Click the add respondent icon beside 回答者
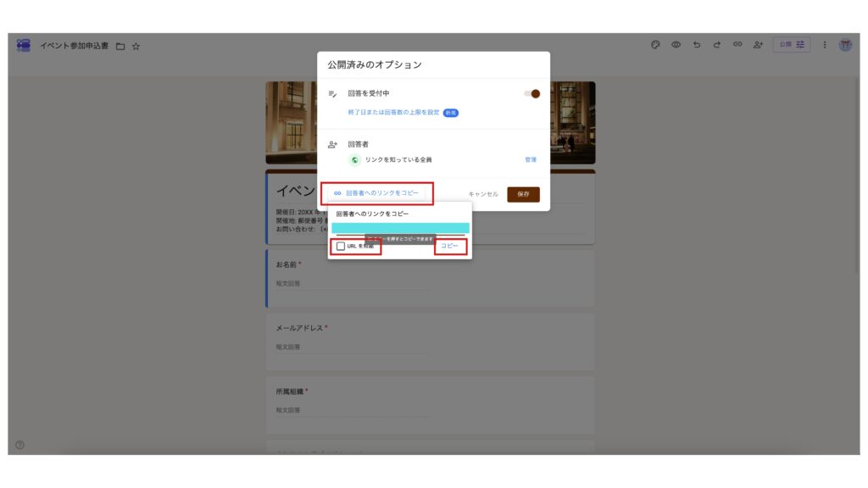 332,144
